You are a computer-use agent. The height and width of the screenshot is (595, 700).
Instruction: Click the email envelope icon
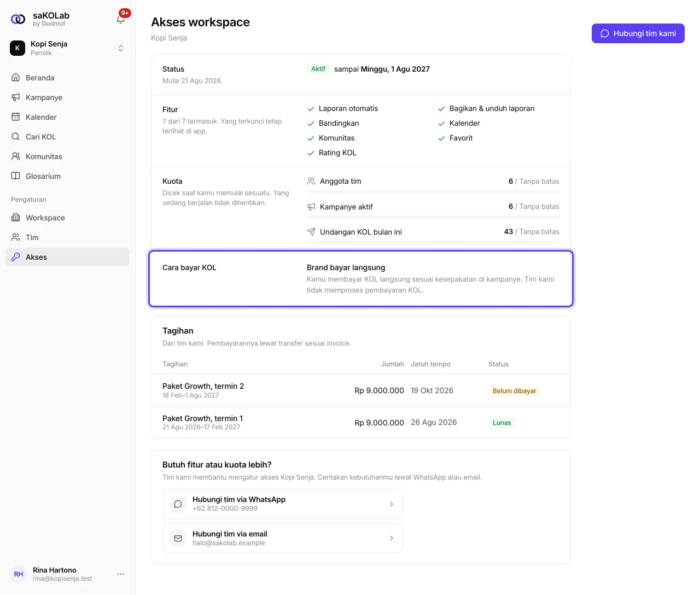(x=178, y=539)
